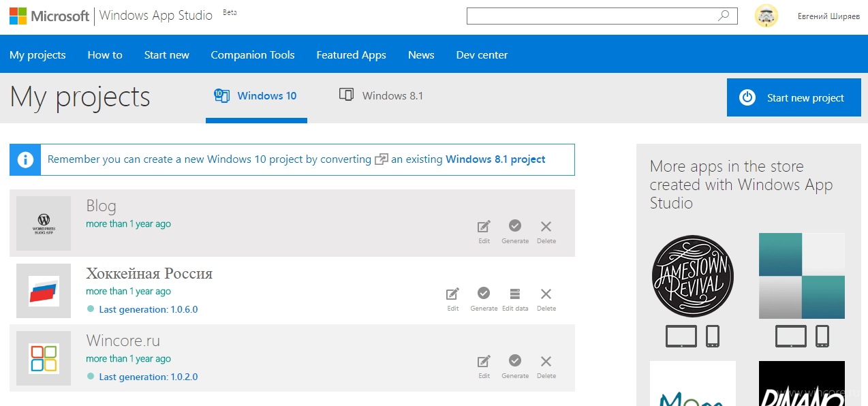Open Companion Tools page

pos(253,55)
